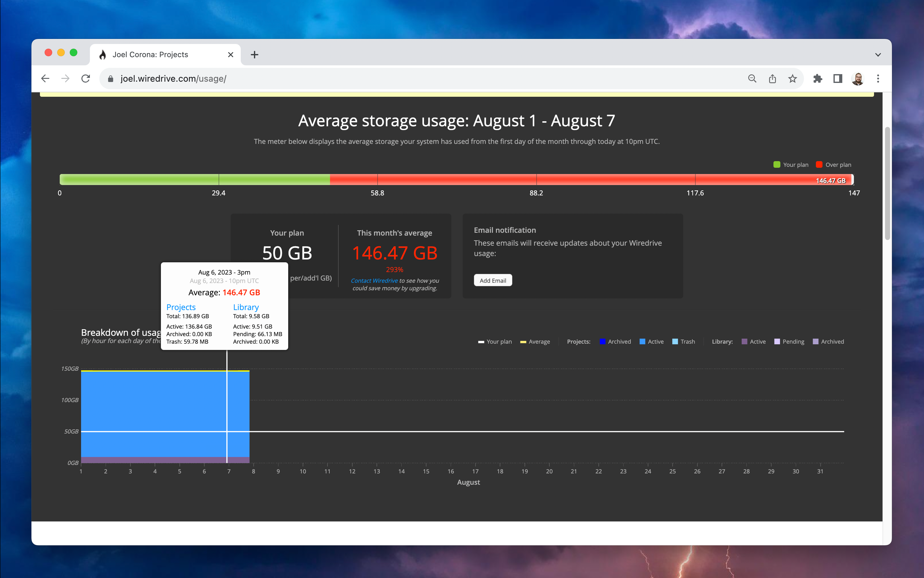Click the padlock icon beside the URL
This screenshot has width=924, height=578.
point(111,78)
